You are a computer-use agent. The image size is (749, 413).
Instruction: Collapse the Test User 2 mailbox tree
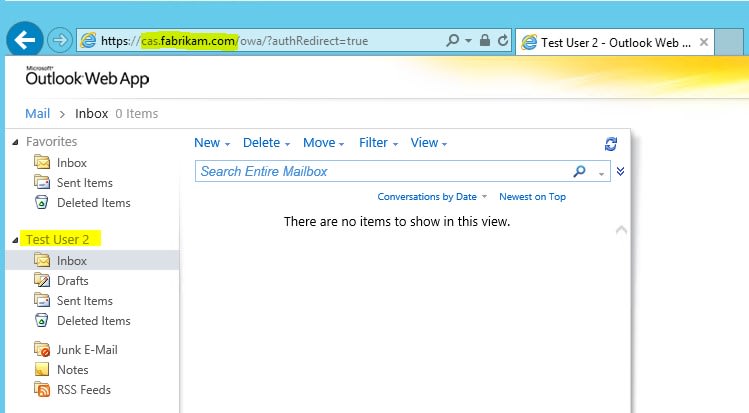(x=15, y=240)
